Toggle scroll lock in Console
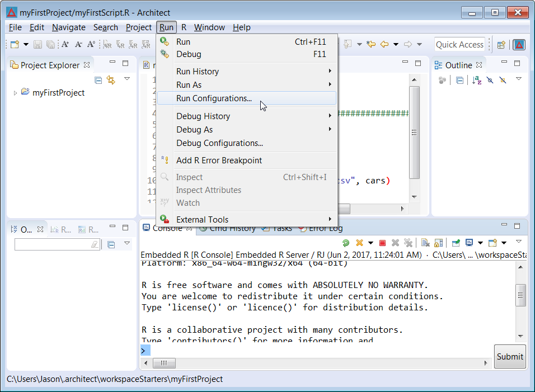The height and width of the screenshot is (392, 535). pos(438,243)
